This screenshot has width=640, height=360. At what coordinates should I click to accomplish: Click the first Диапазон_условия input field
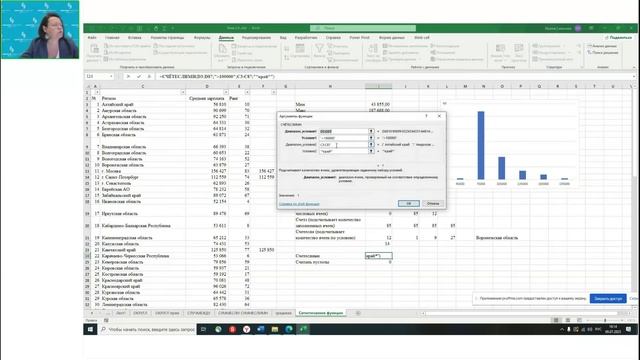[x=343, y=131]
